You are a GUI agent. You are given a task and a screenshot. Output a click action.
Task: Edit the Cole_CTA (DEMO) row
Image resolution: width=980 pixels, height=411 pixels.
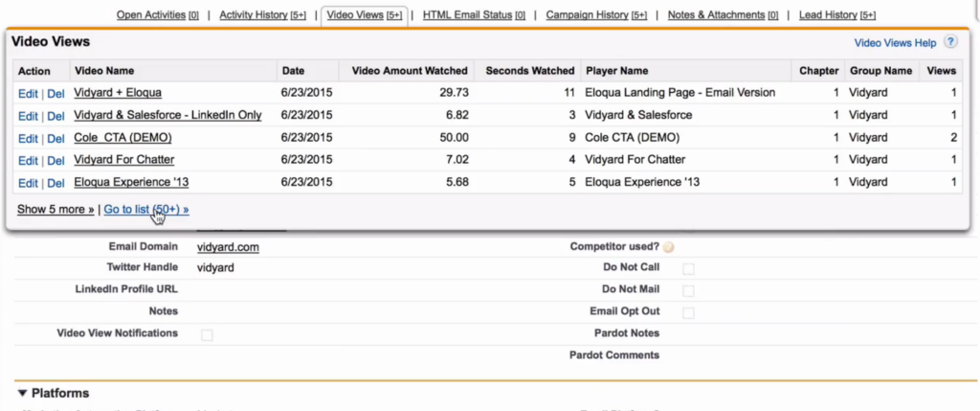pyautogui.click(x=28, y=138)
